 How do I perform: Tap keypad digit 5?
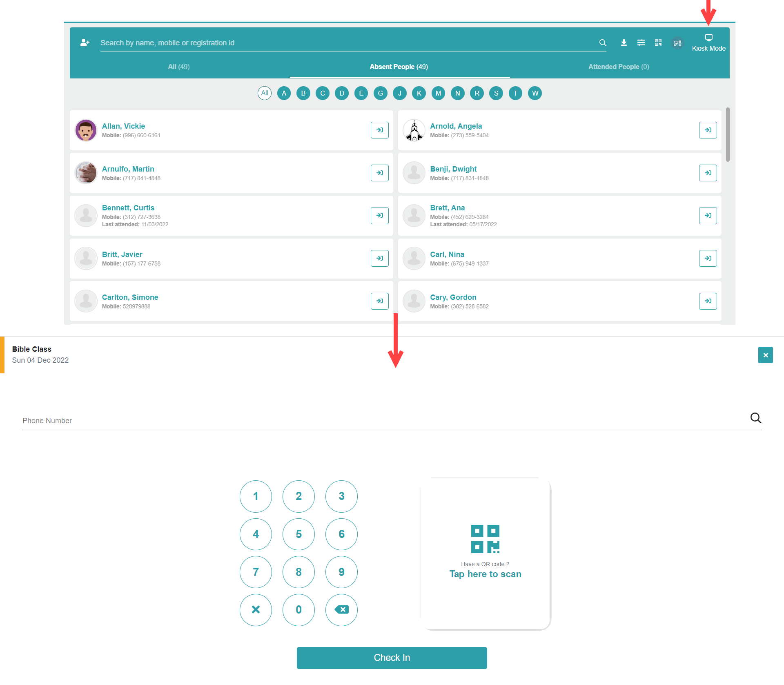298,534
